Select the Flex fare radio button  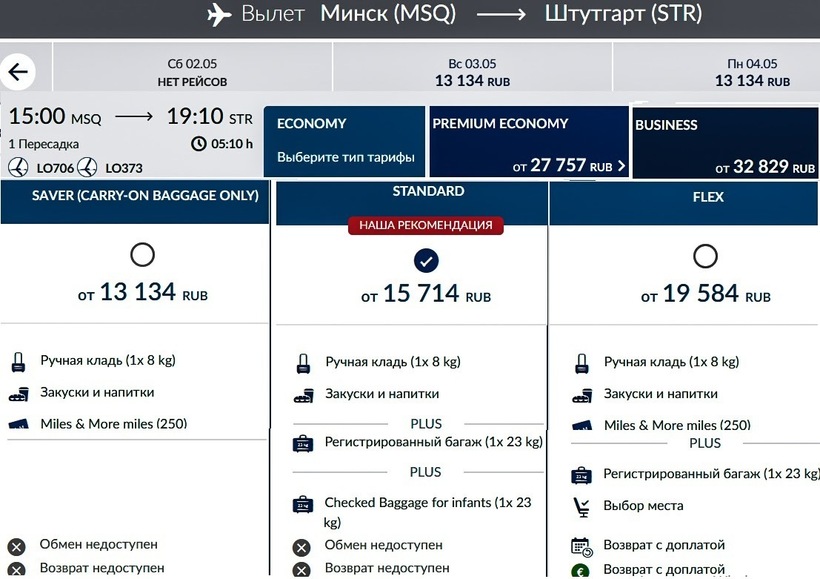point(705,256)
